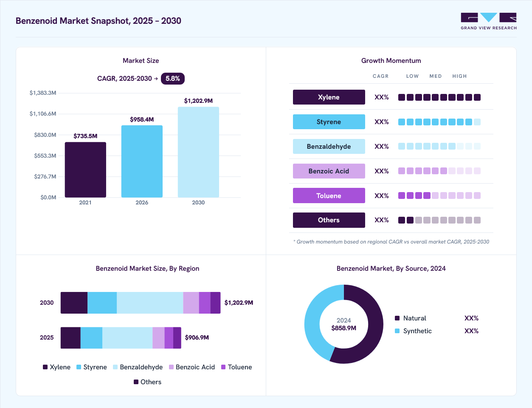The width and height of the screenshot is (532, 408).
Task: Click the Synthetic legend swatch
Action: click(x=397, y=331)
